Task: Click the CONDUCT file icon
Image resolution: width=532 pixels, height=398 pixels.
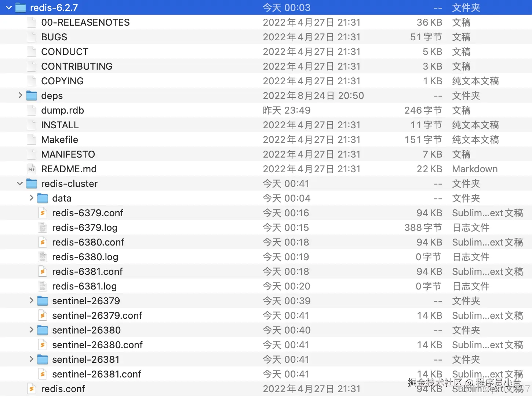Action: pos(32,52)
